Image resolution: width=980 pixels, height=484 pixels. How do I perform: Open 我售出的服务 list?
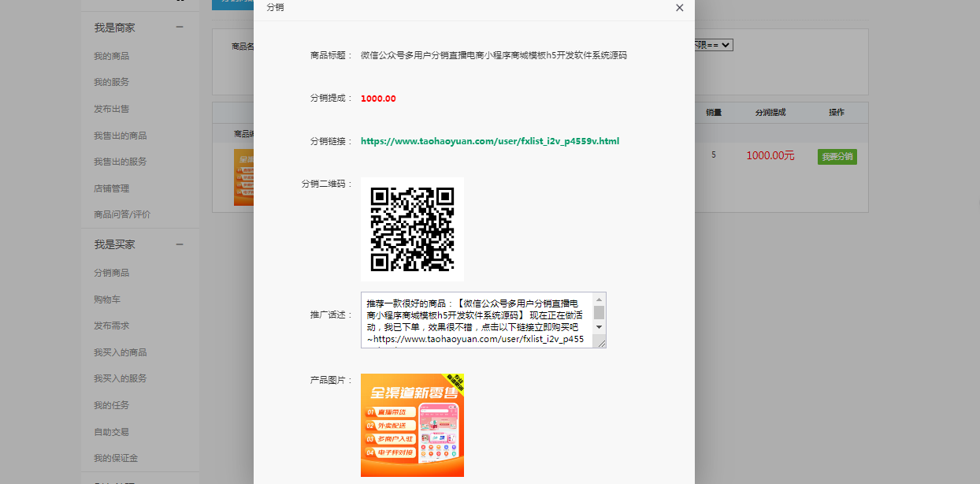(120, 162)
